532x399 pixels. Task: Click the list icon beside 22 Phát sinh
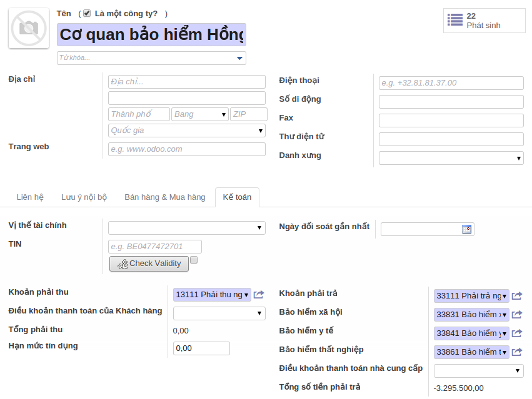pos(454,20)
